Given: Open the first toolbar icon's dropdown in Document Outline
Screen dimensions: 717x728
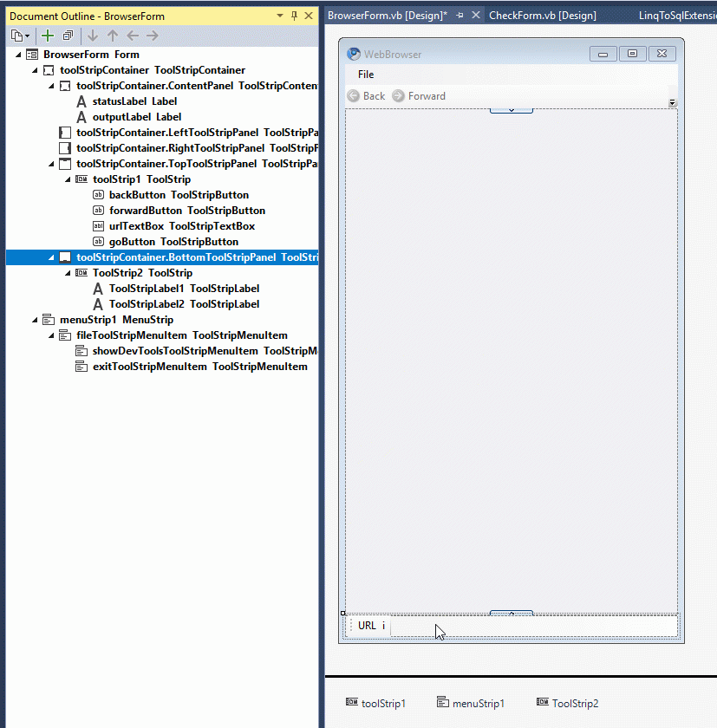Looking at the screenshot, I should click(x=26, y=36).
